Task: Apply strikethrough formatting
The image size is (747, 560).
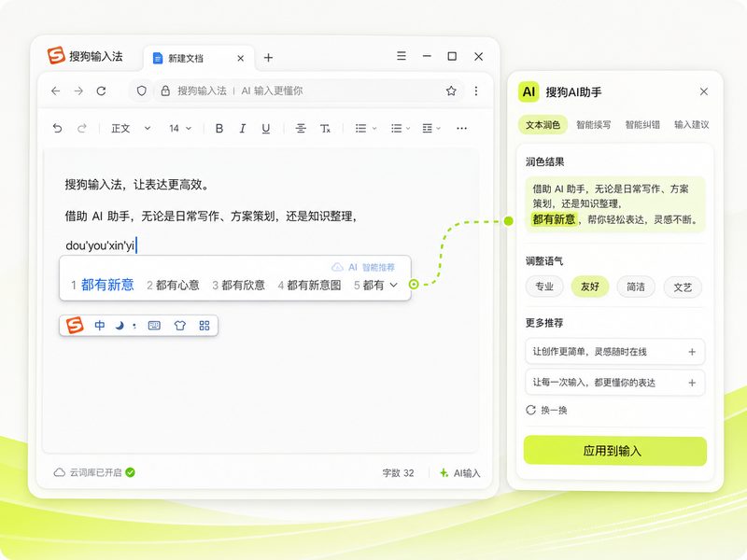Action: pos(301,128)
